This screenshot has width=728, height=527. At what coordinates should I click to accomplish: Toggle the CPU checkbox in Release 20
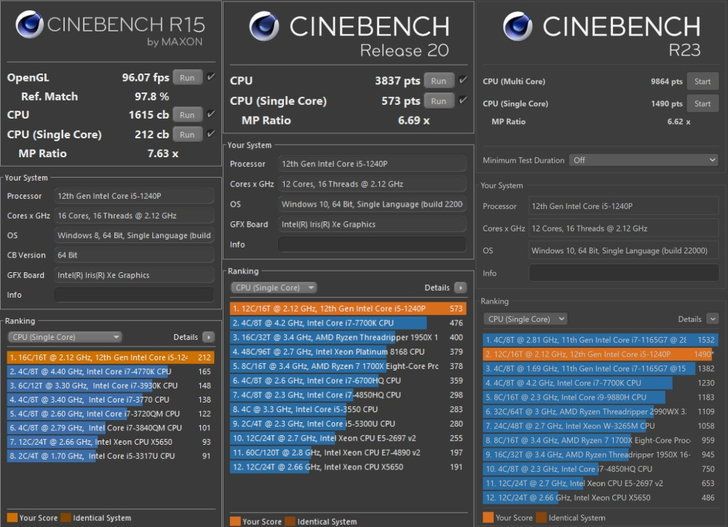point(463,80)
